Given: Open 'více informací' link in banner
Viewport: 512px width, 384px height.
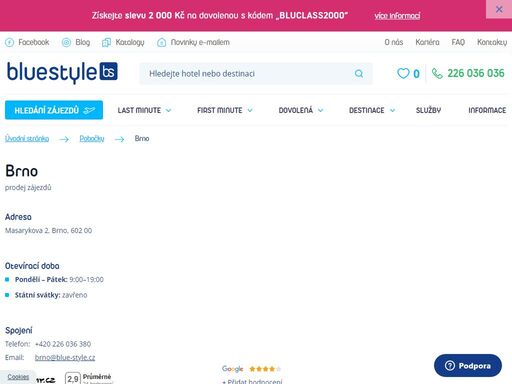Looking at the screenshot, I should (397, 16).
